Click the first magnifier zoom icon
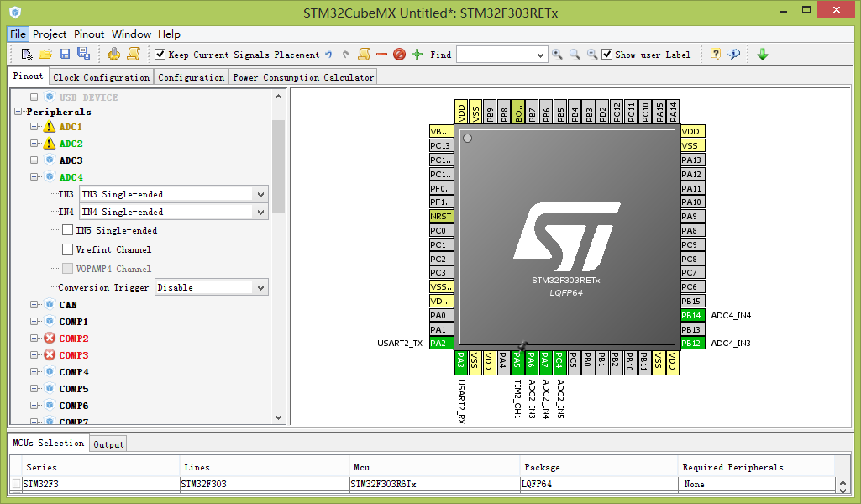 (558, 55)
